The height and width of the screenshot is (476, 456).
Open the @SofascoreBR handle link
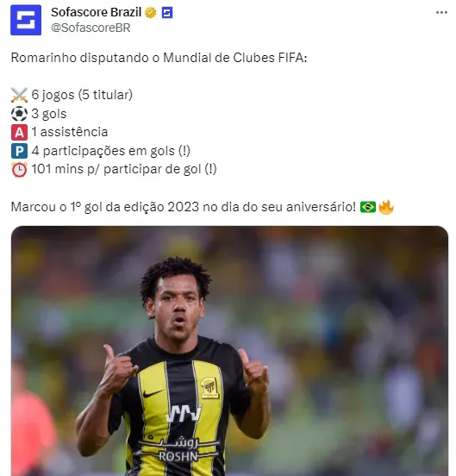click(91, 28)
